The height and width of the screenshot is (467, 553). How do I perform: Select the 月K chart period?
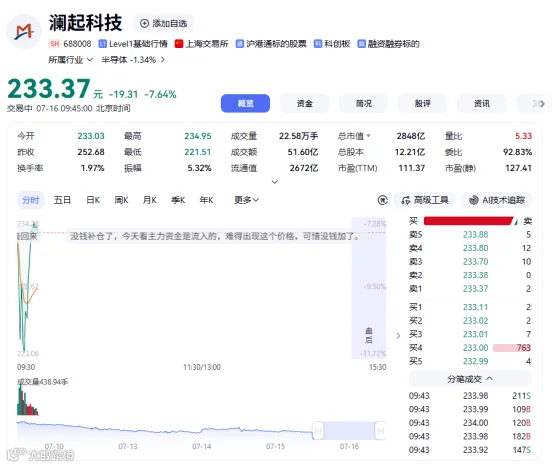(x=150, y=200)
